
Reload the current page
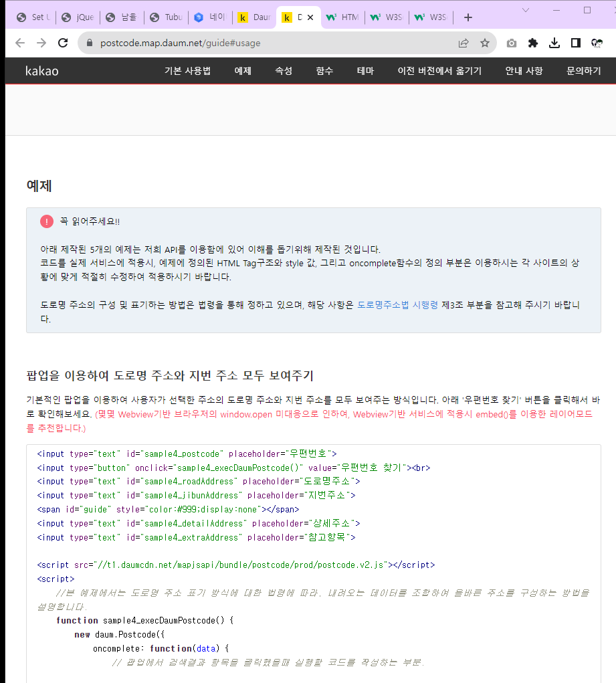click(x=63, y=43)
